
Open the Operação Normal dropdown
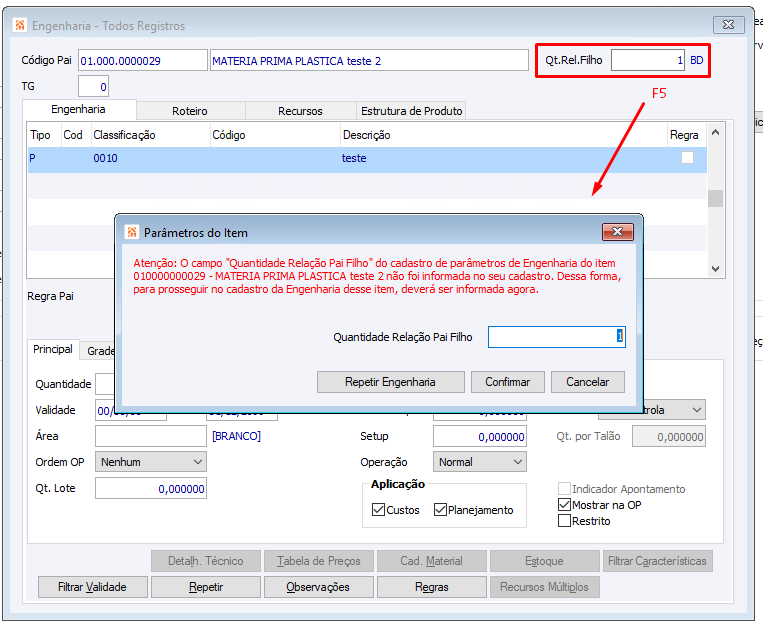point(480,462)
